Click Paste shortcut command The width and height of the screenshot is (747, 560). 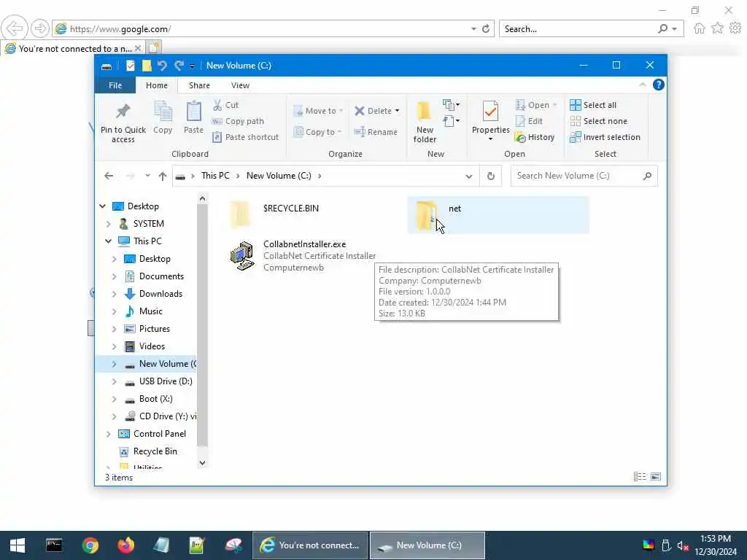click(245, 137)
